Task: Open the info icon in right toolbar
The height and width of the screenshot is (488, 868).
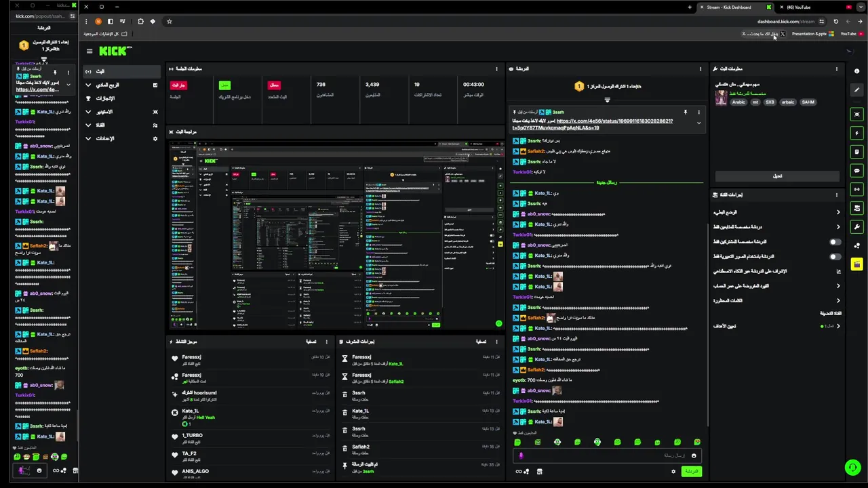Action: point(857,70)
